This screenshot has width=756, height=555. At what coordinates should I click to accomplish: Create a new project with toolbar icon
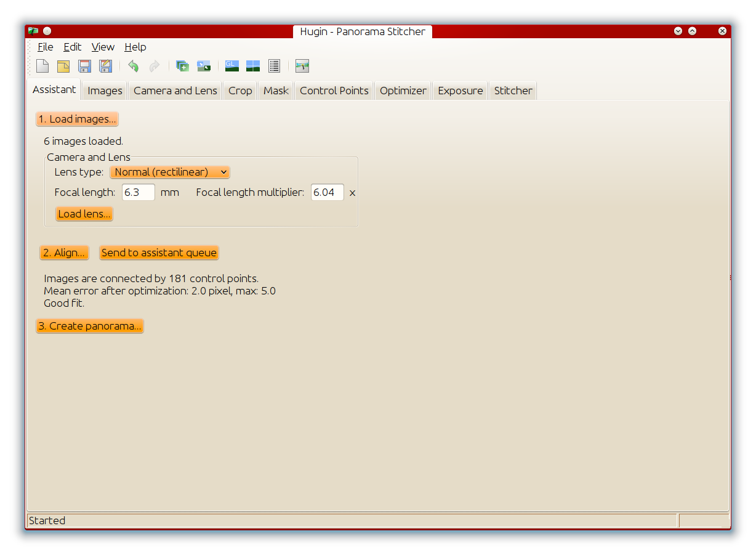click(x=42, y=66)
